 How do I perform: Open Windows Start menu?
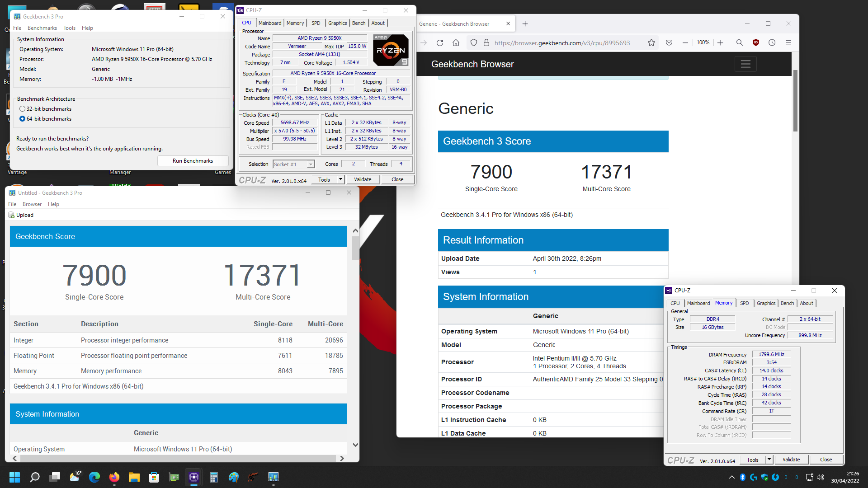14,477
